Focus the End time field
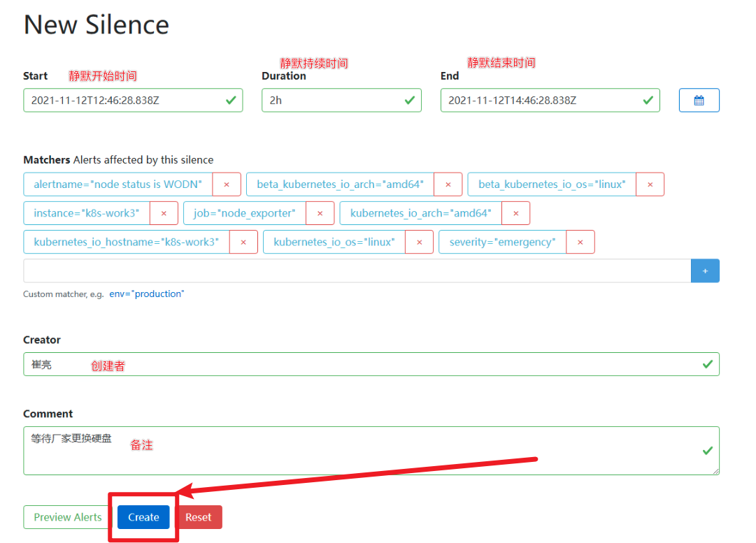 (550, 100)
